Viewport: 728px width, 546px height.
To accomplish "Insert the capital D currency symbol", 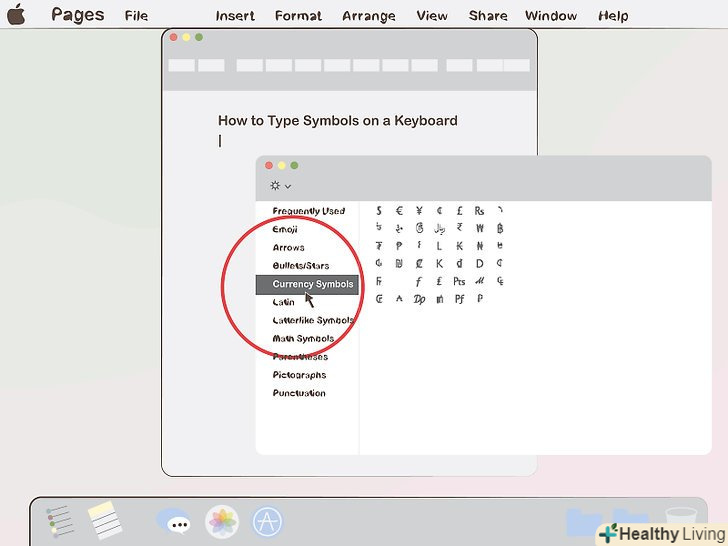I will click(480, 263).
